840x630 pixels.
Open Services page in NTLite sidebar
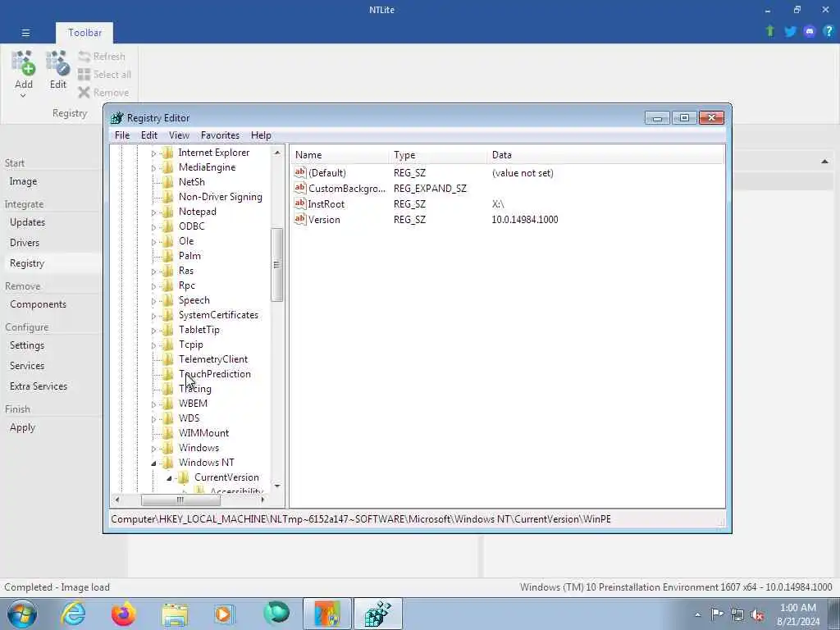click(x=27, y=366)
